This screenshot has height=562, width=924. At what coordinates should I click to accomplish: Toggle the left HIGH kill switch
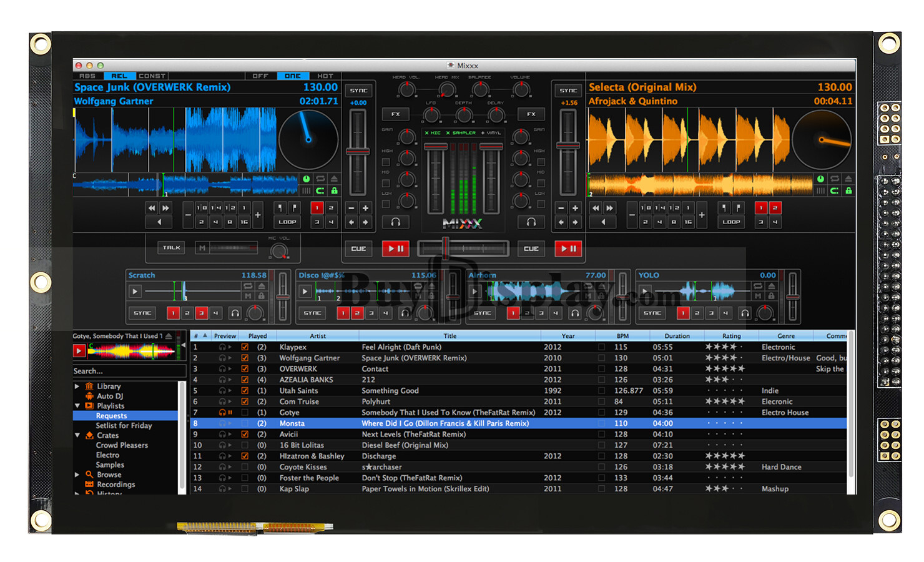pyautogui.click(x=386, y=162)
